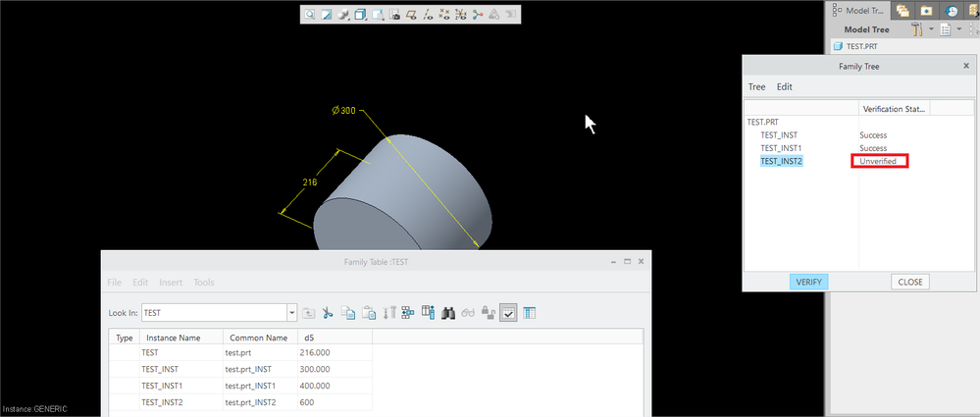
Task: Click the Verify instances checkmark icon
Action: 508,313
